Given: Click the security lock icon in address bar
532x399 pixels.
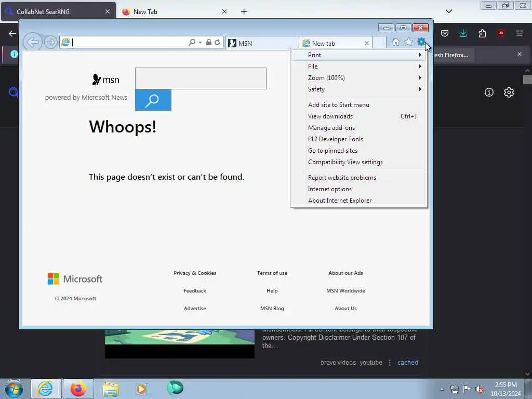Looking at the screenshot, I should click(x=209, y=42).
